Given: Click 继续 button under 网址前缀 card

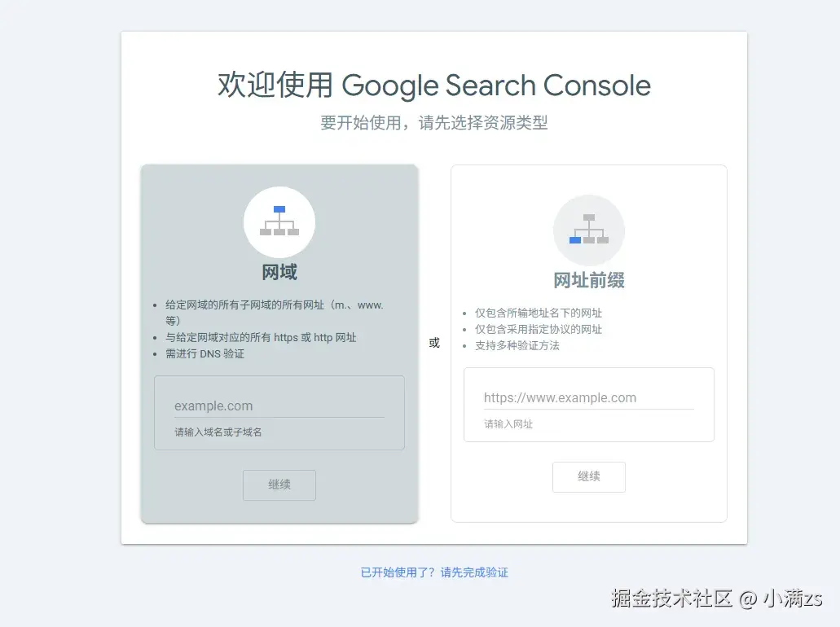Looking at the screenshot, I should point(589,476).
